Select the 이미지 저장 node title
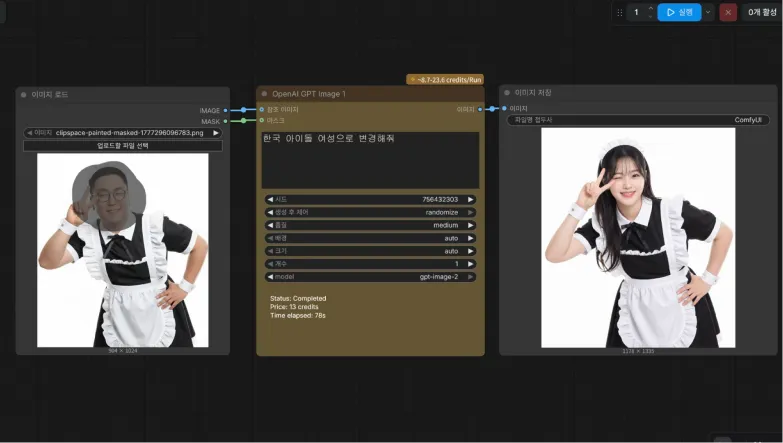This screenshot has height=443, width=783. click(x=533, y=92)
